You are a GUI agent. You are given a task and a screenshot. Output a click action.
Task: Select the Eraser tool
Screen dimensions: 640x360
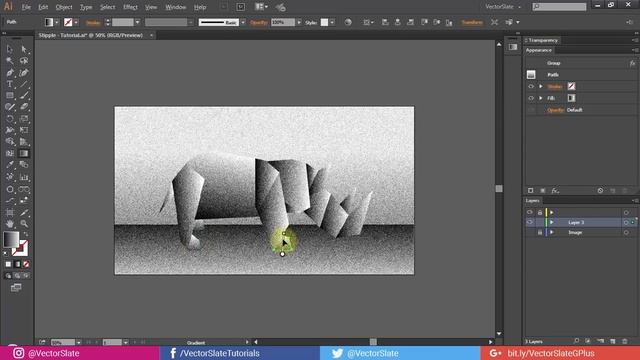point(24,107)
